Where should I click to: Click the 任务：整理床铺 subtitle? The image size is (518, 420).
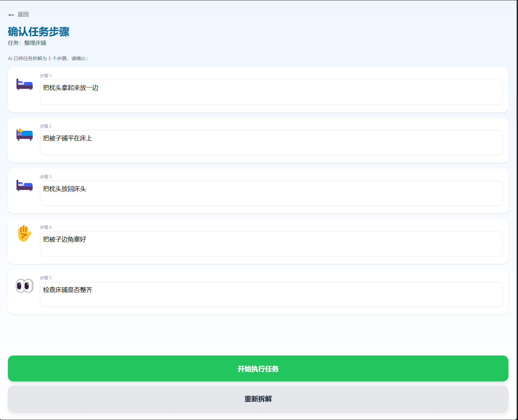click(x=27, y=43)
